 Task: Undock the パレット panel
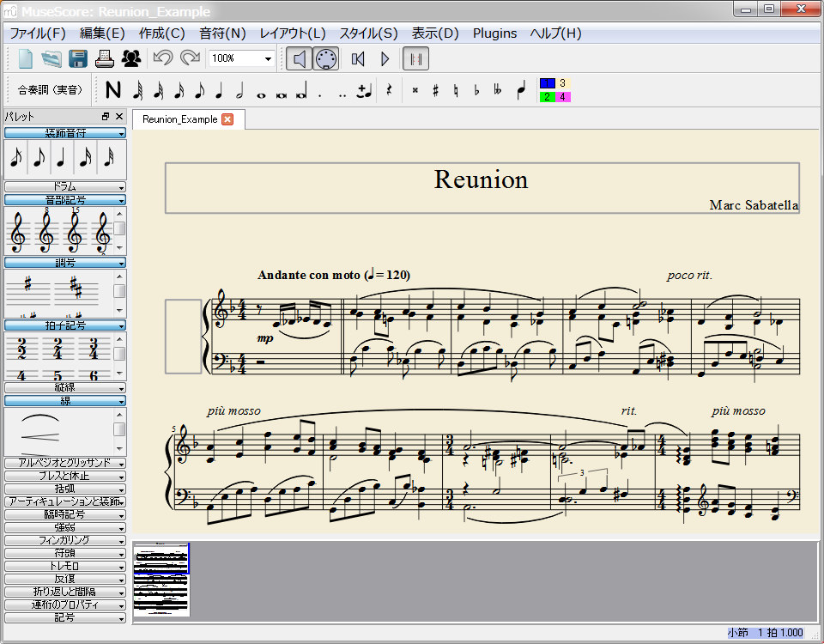106,116
